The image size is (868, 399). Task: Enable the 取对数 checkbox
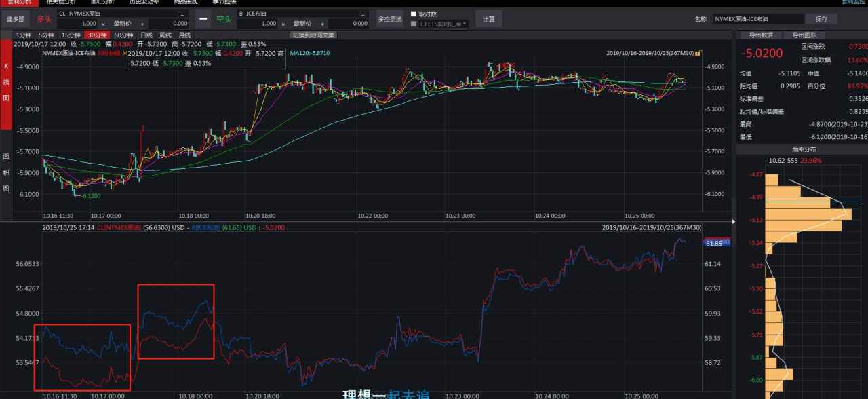click(414, 14)
